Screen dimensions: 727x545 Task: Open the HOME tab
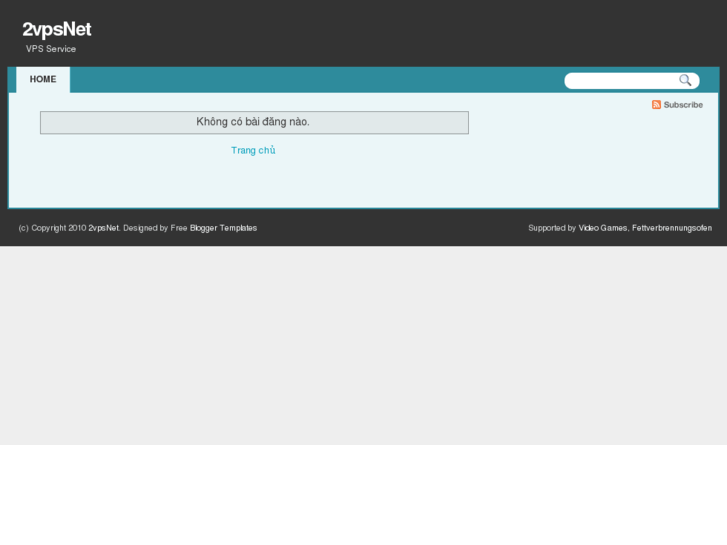coord(43,79)
